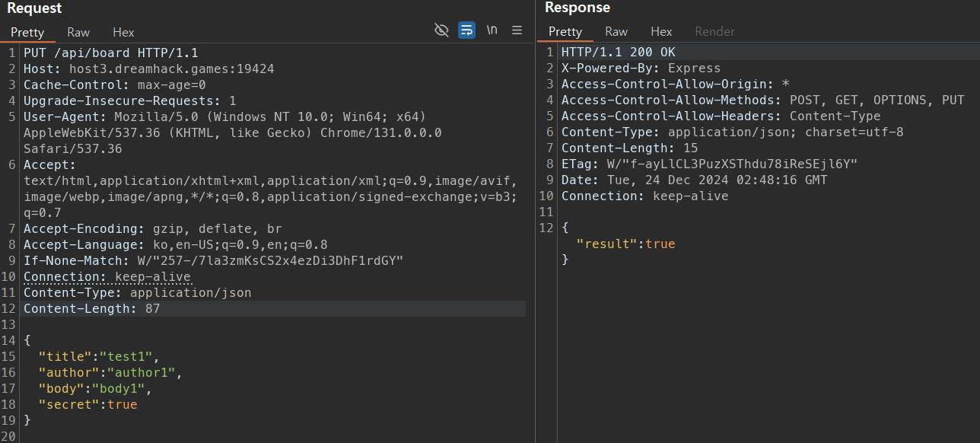980x443 pixels.
Task: Click the PUT method in the request line
Action: tap(35, 53)
